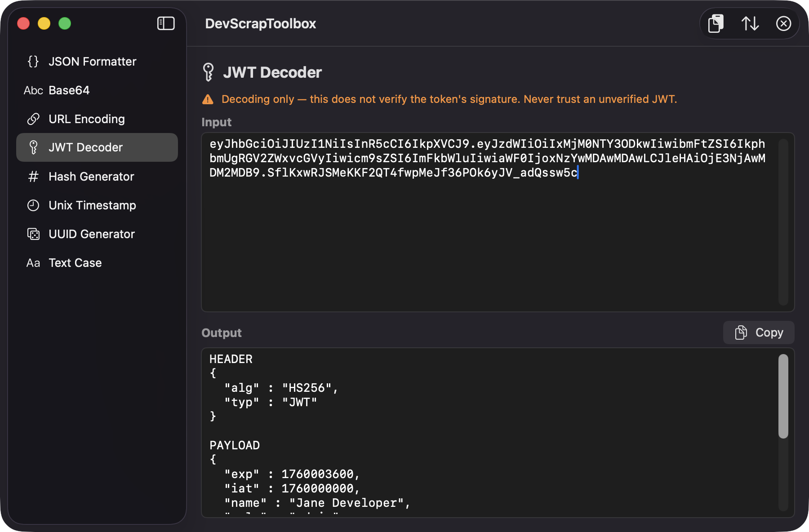809x532 pixels.
Task: Click the HEADER line in output
Action: pos(231,359)
